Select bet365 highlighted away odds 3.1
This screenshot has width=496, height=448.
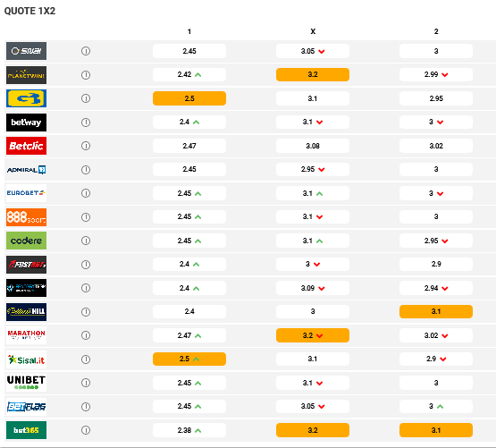[436, 430]
